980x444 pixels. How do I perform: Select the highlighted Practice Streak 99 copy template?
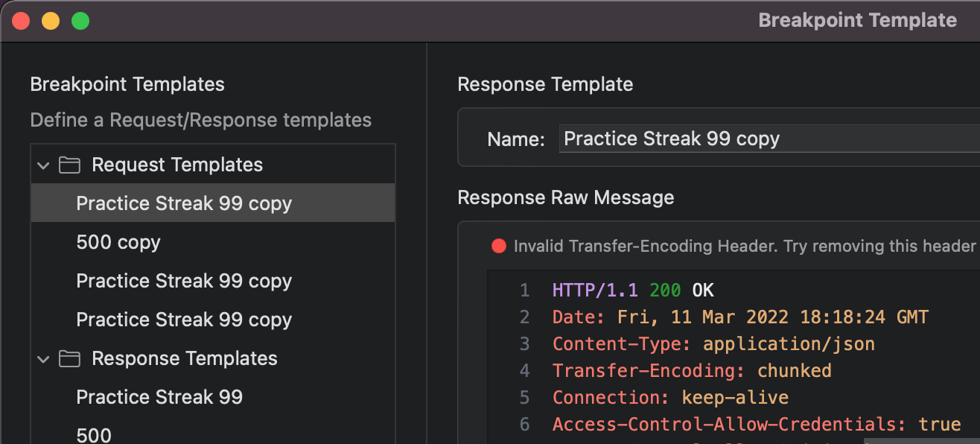click(184, 203)
